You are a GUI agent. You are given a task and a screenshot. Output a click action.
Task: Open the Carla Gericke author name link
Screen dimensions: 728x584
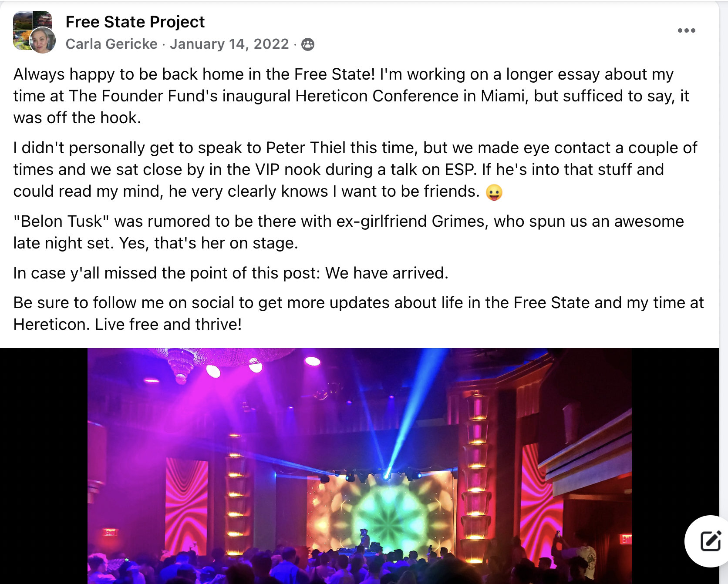tap(111, 44)
